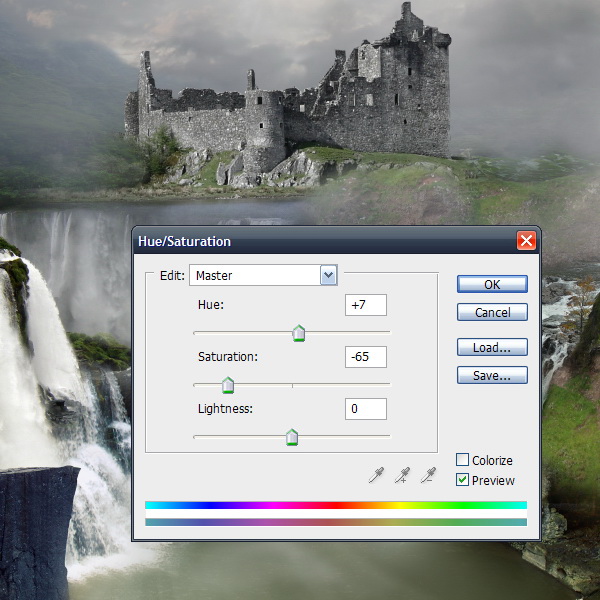
Task: Click Cancel to discard changes
Action: [x=492, y=313]
